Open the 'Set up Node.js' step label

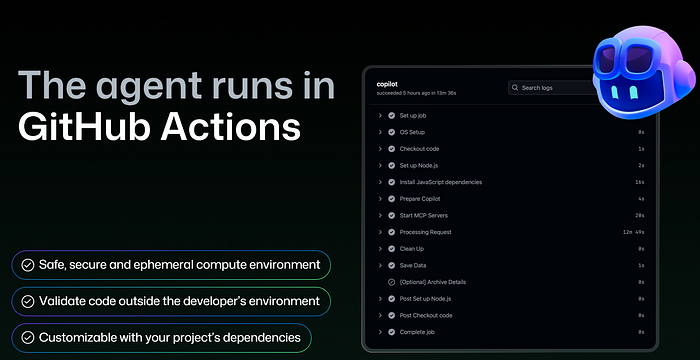[419, 166]
